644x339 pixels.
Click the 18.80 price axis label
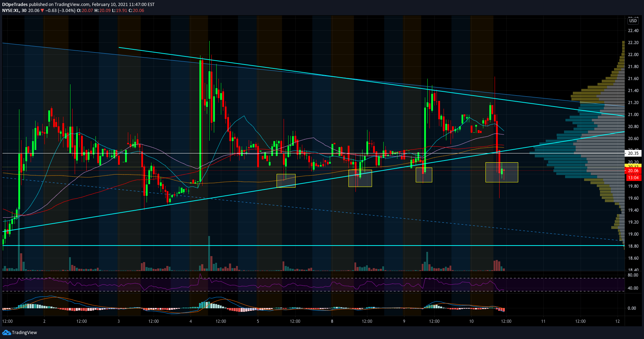(x=633, y=246)
